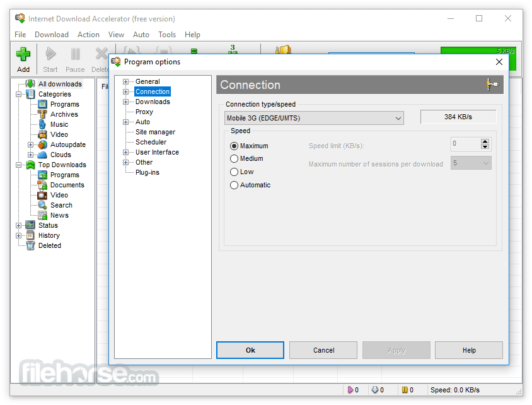Click the Music category icon
This screenshot has height=405, width=532.
(42, 124)
